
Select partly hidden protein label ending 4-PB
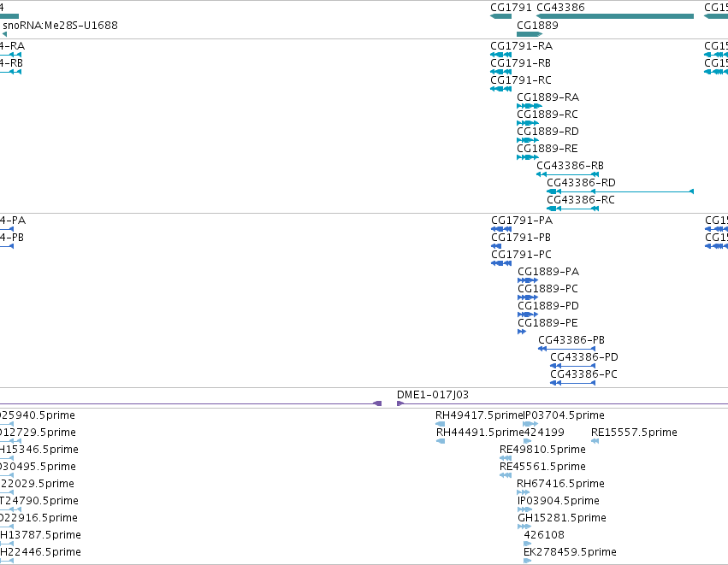click(12, 238)
